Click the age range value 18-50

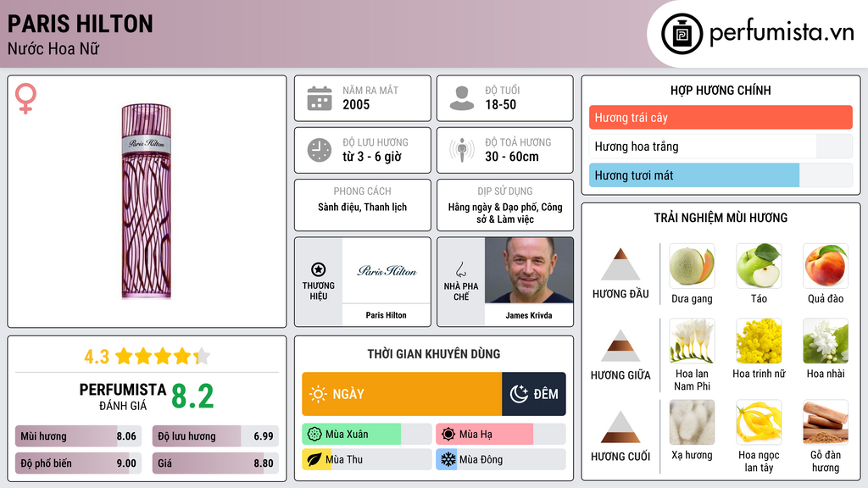[500, 104]
